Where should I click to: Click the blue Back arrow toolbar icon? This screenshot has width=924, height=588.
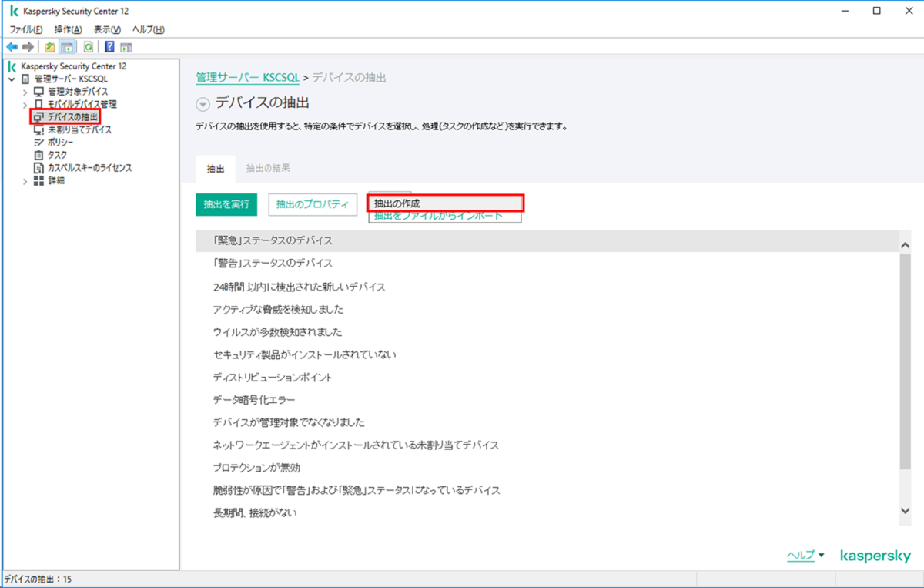pos(12,47)
